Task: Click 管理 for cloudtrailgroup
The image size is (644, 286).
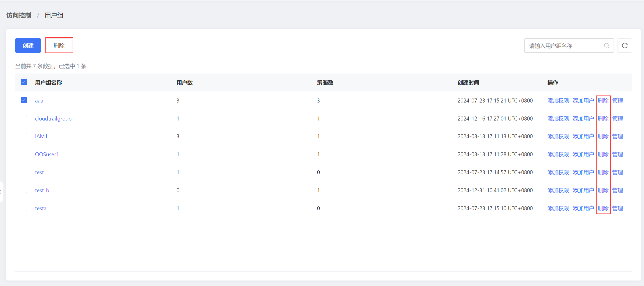Action: 617,119
